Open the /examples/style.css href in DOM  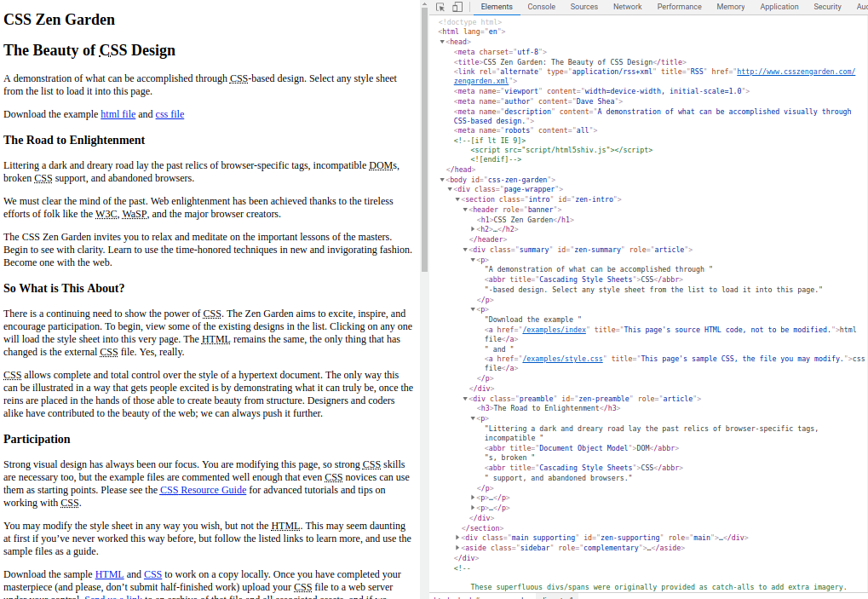[x=562, y=359]
